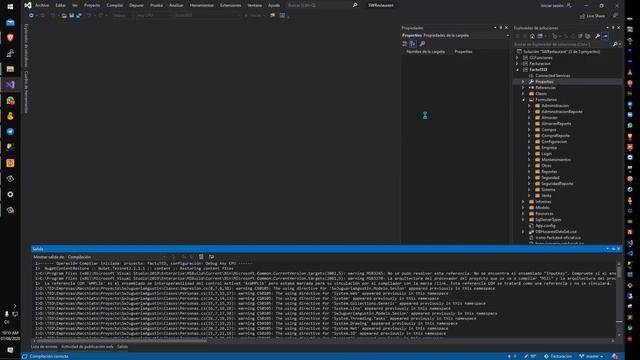Click the Connected Services node icon

tap(531, 76)
